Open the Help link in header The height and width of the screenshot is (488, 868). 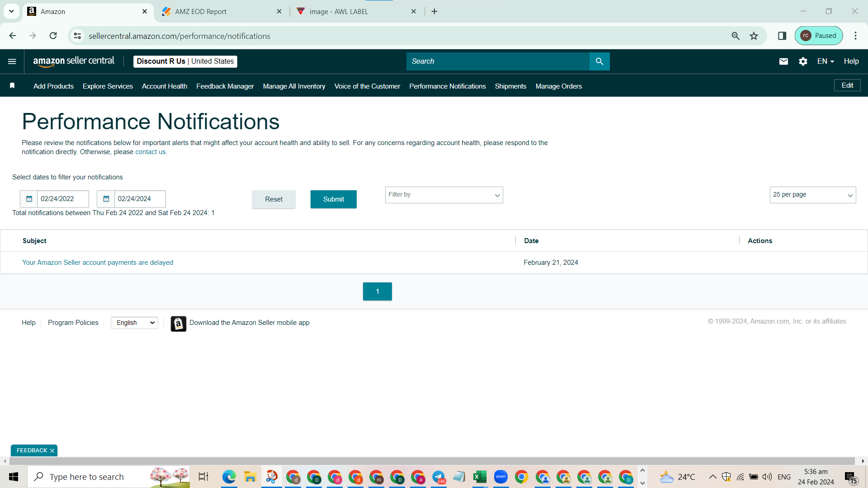click(x=851, y=61)
